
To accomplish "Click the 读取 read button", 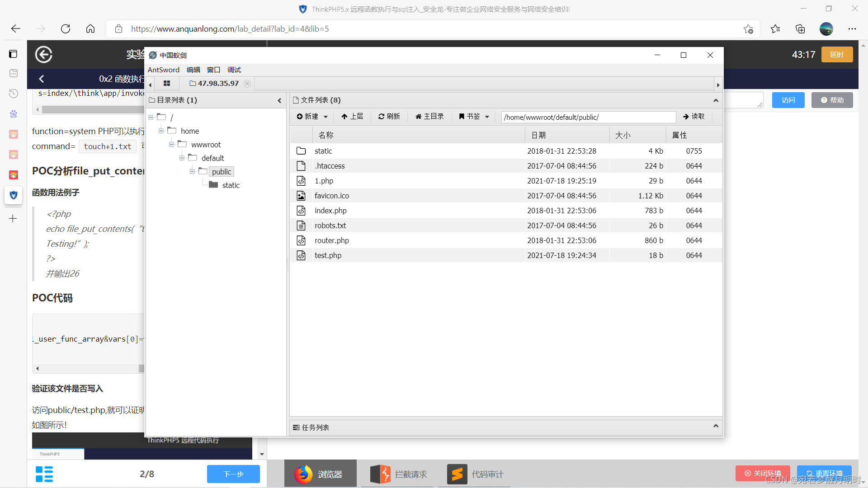I will [x=694, y=117].
